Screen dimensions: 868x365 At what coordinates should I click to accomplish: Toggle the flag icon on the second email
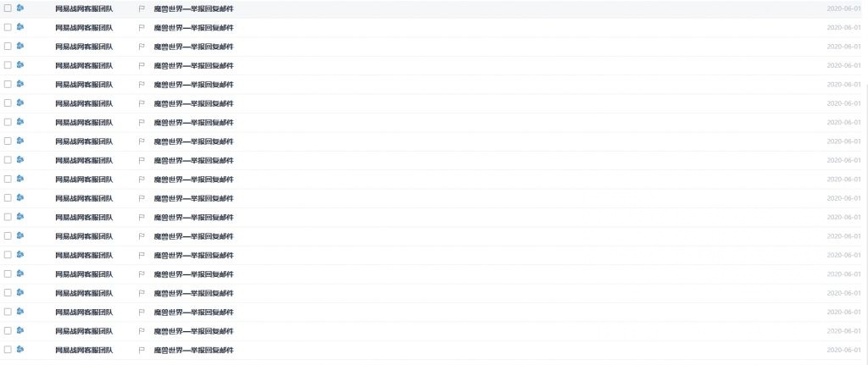pos(142,28)
